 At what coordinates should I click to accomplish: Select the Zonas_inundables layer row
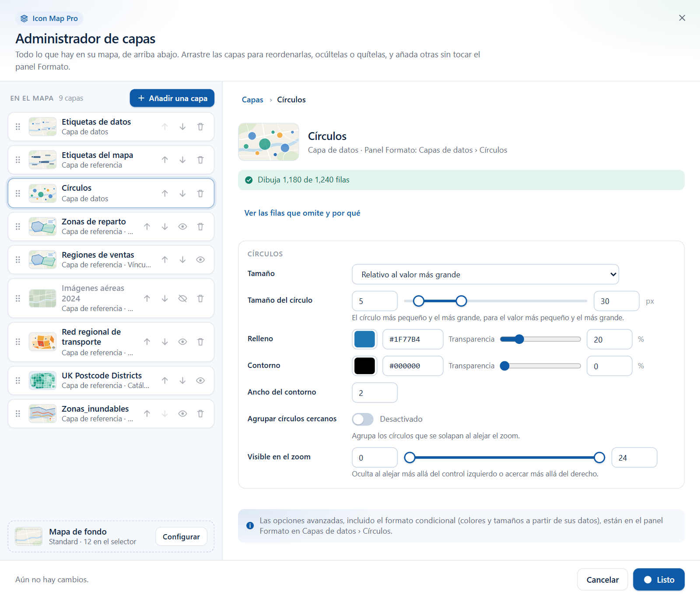point(111,414)
